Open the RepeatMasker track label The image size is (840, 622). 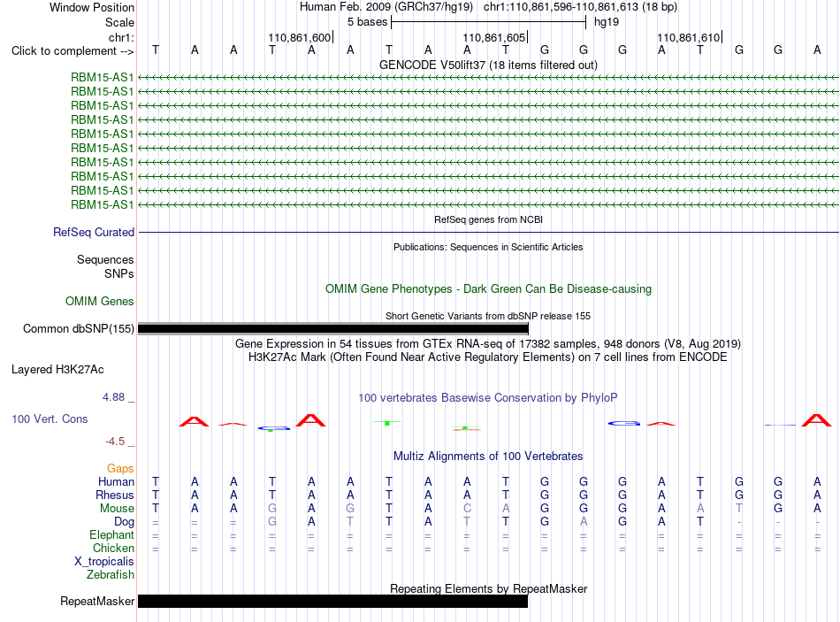click(97, 601)
